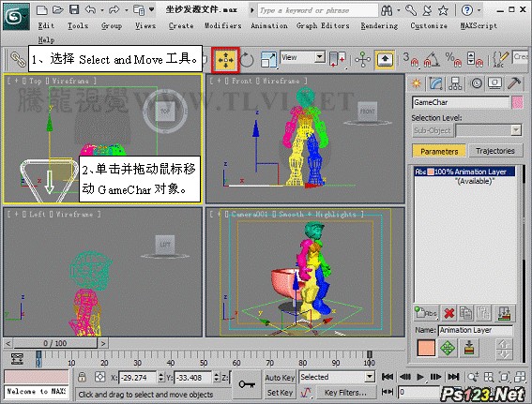The image size is (532, 404).
Task: Open the Modify command panel tab
Action: (x=435, y=83)
